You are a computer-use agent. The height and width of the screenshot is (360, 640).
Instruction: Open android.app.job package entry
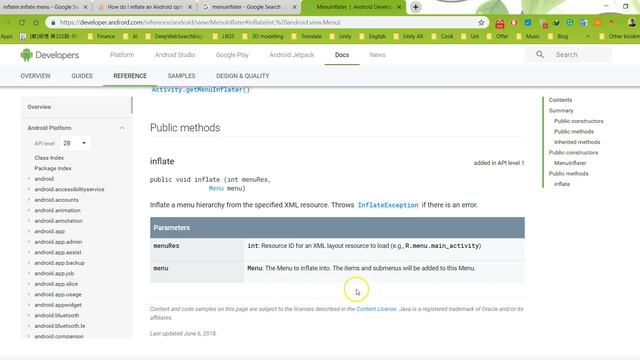click(x=54, y=273)
